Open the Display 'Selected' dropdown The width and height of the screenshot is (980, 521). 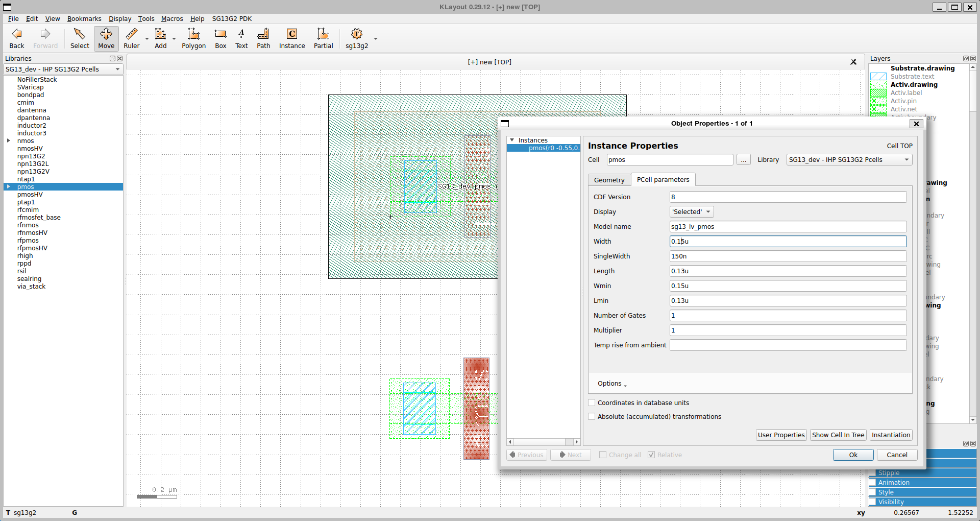[691, 211]
